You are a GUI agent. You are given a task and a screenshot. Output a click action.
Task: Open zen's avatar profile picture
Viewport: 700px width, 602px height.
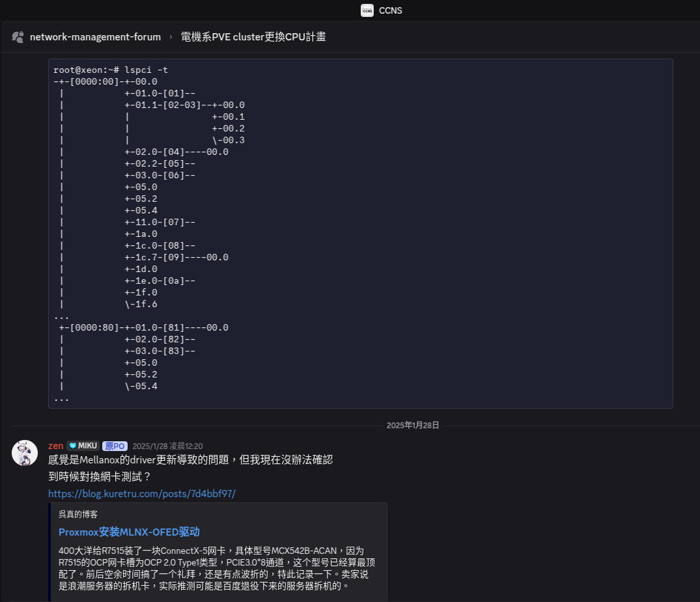(25, 453)
